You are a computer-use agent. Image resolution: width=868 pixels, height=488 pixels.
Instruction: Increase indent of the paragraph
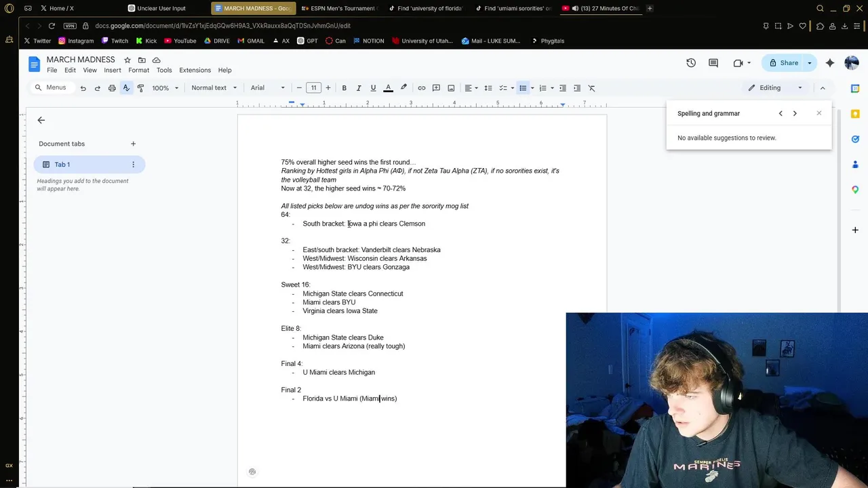click(577, 88)
